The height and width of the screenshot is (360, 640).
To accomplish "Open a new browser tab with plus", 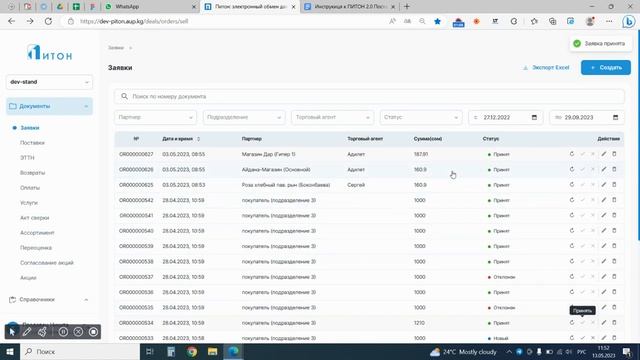I will [407, 7].
